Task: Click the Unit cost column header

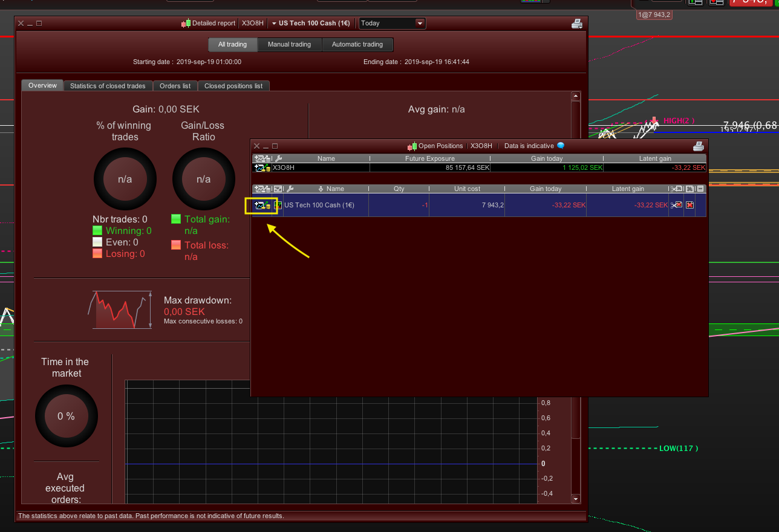Action: coord(468,189)
